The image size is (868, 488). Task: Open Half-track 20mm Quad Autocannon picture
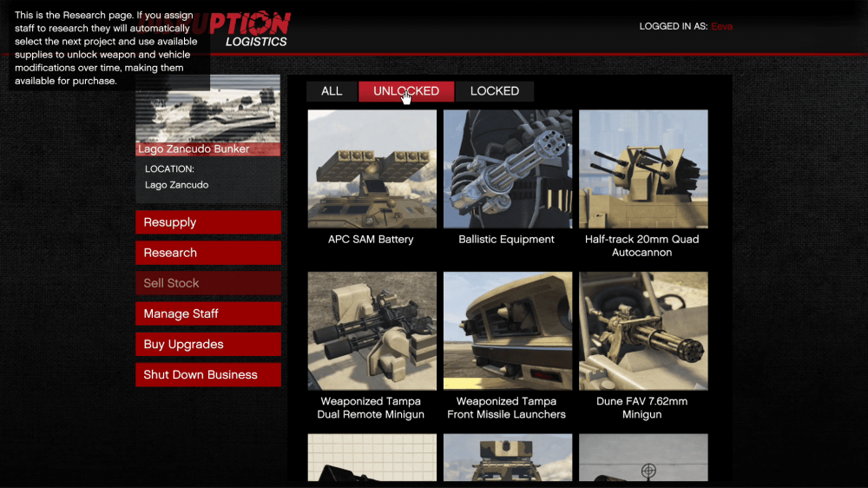[x=643, y=169]
